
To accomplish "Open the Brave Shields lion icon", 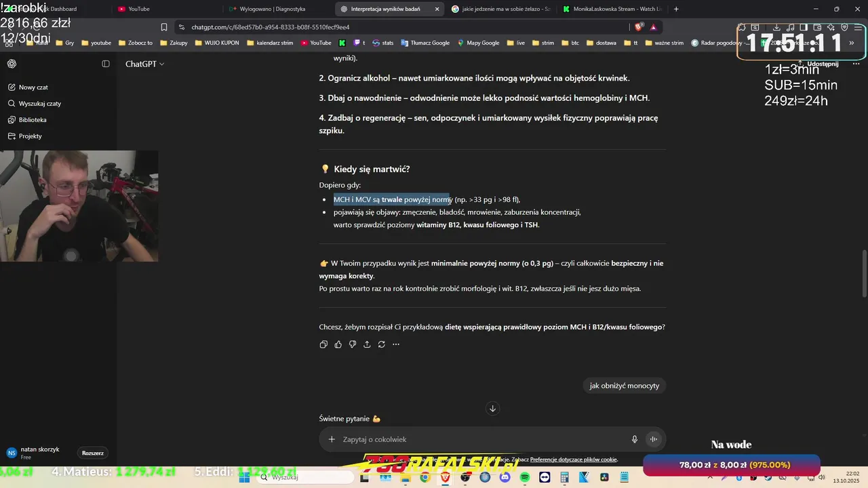I will [639, 27].
